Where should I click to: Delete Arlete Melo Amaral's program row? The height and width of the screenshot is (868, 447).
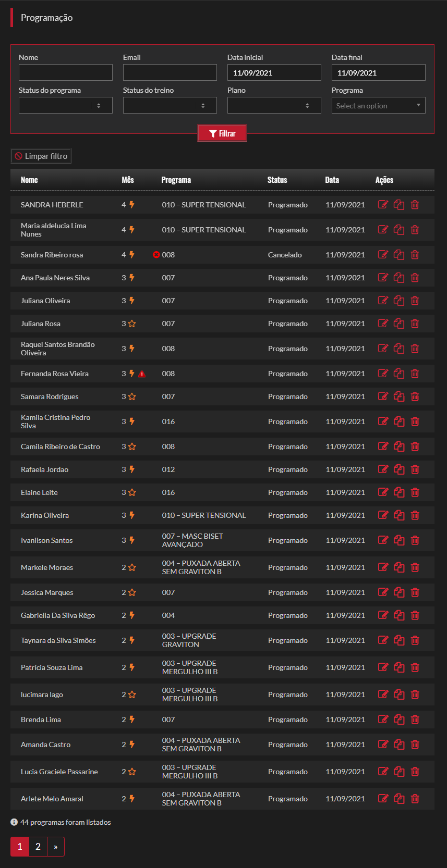click(x=415, y=799)
